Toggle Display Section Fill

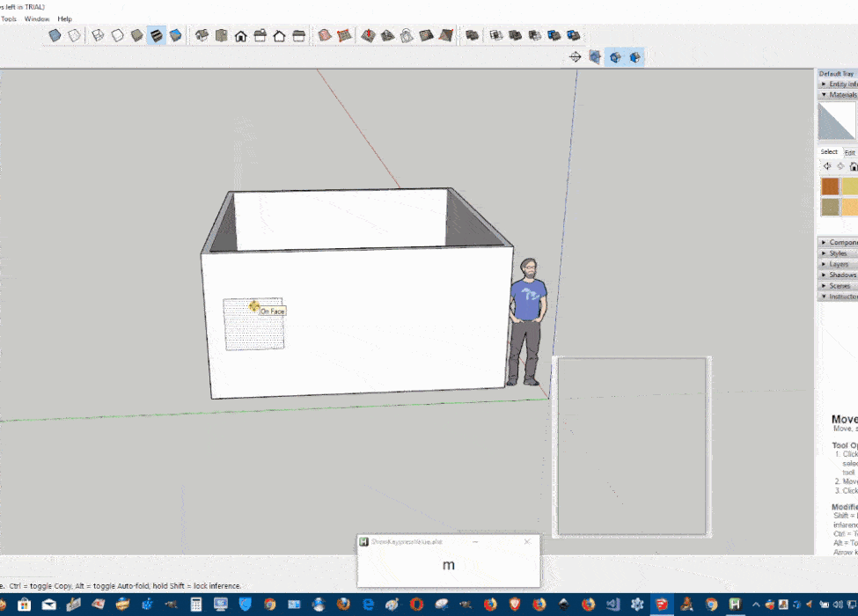pyautogui.click(x=634, y=57)
